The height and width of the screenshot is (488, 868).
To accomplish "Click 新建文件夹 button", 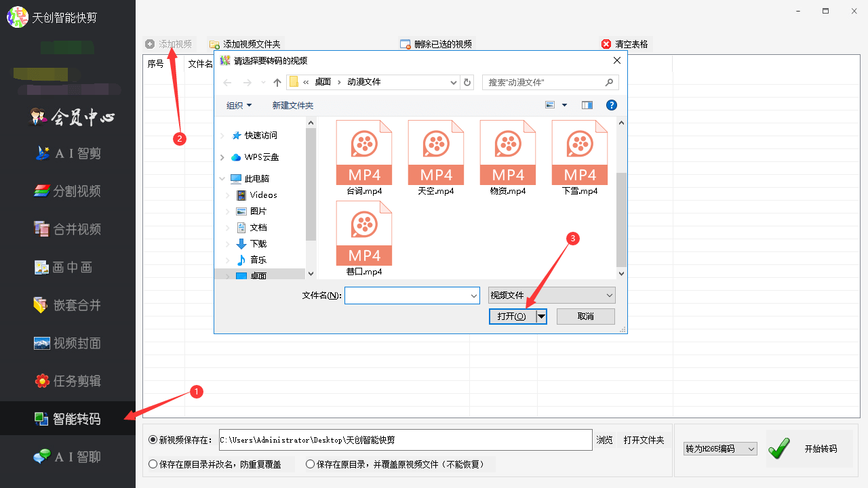I will pyautogui.click(x=293, y=105).
